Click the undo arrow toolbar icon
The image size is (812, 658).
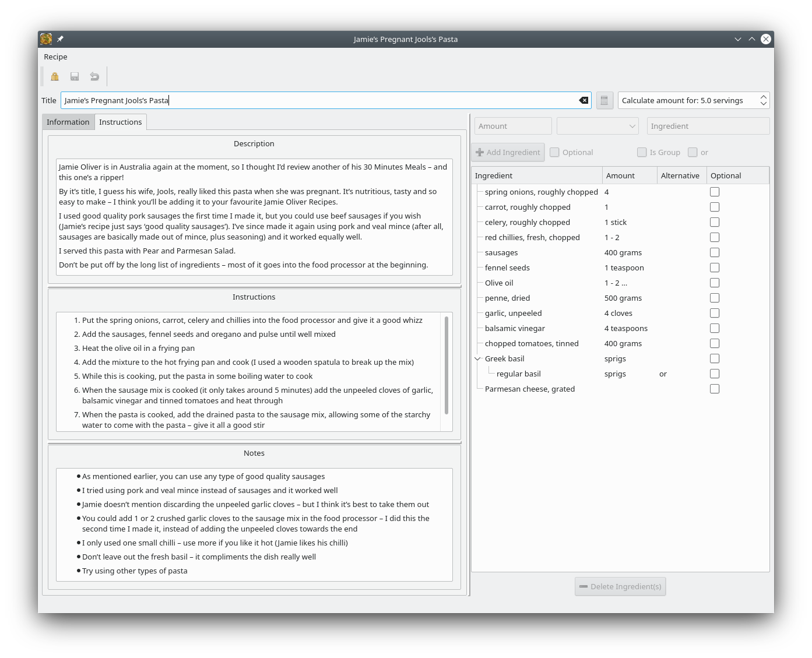94,76
